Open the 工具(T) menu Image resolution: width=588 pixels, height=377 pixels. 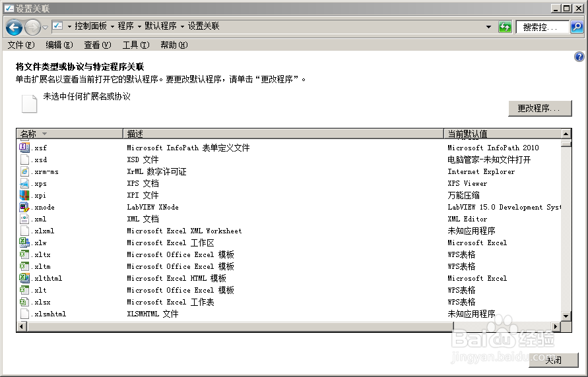(x=136, y=45)
